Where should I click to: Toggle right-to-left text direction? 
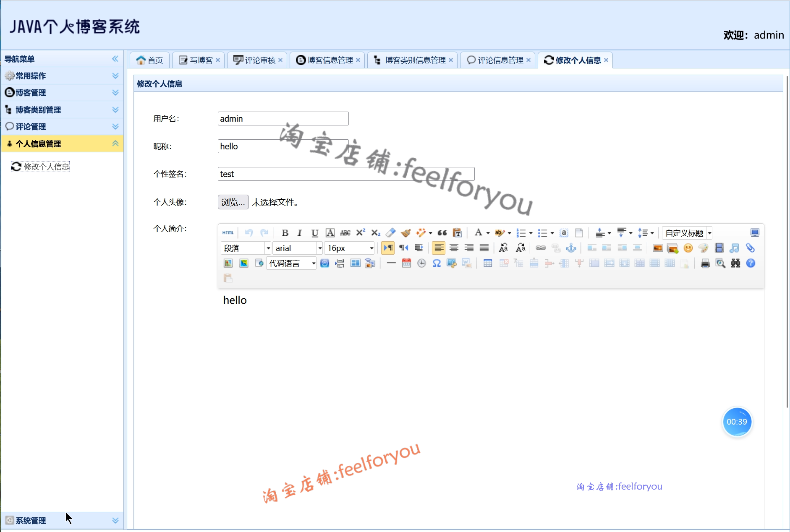pos(404,248)
